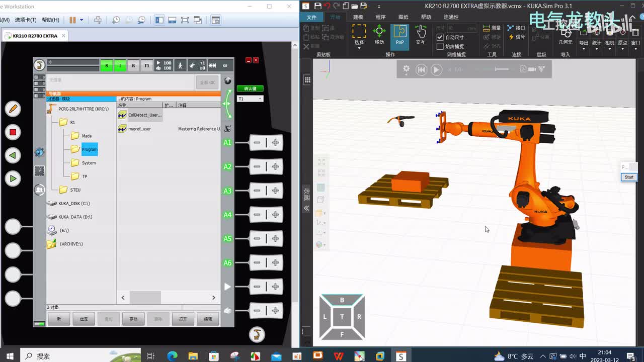Image resolution: width=644 pixels, height=362 pixels.
Task: Click the A1 jog minus key
Action: click(x=257, y=143)
